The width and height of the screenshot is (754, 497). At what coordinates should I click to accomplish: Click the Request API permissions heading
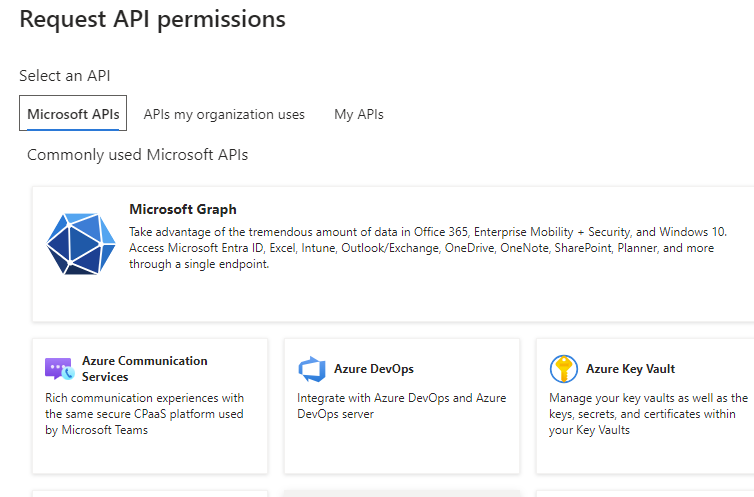point(152,19)
